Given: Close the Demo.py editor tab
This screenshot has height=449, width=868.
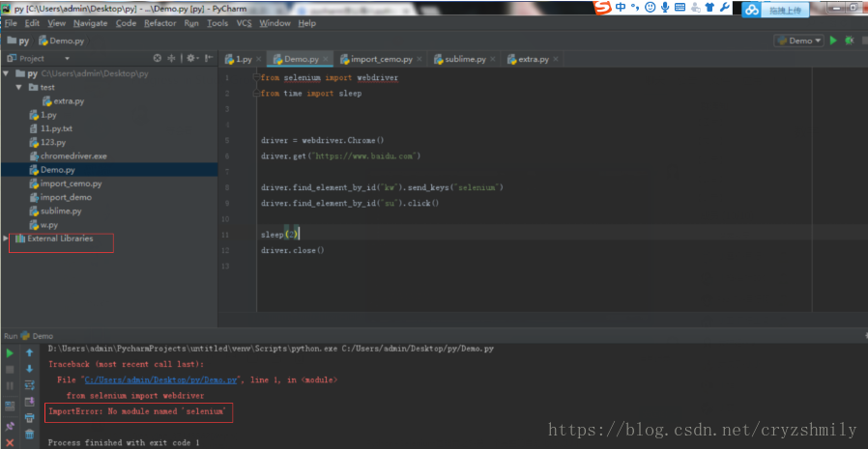Looking at the screenshot, I should tap(326, 59).
